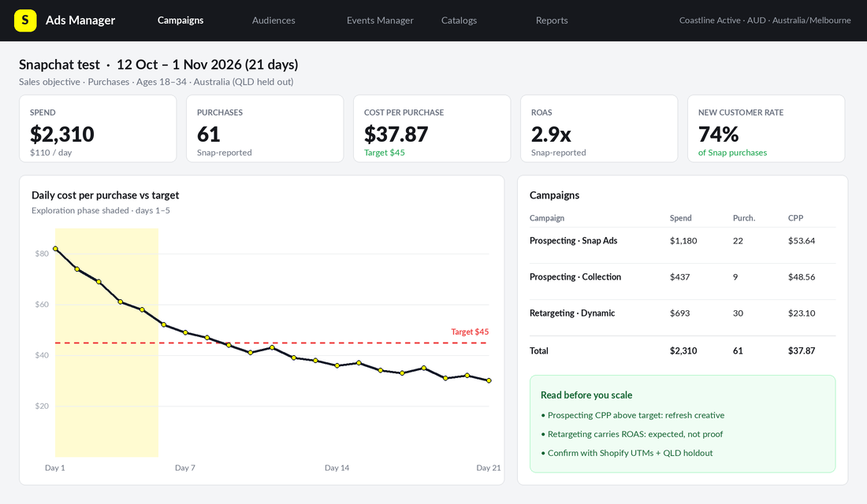867x504 pixels.
Task: Click the Campaign column header
Action: pos(547,217)
